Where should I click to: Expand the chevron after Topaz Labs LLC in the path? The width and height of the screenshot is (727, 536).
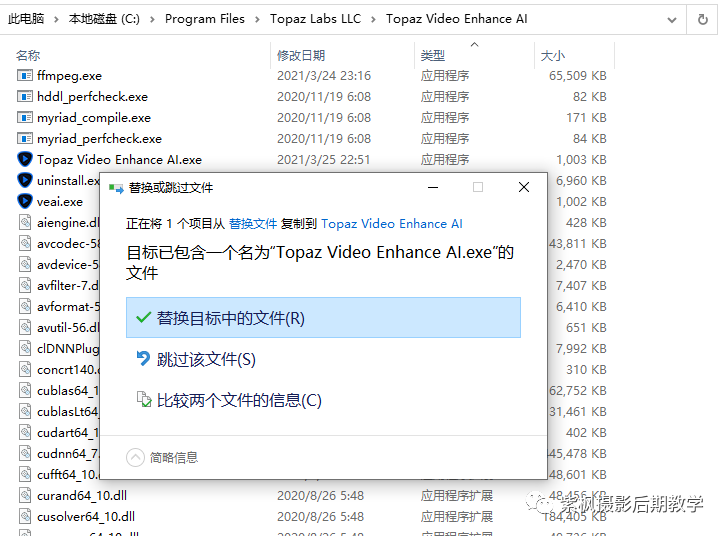(x=373, y=19)
